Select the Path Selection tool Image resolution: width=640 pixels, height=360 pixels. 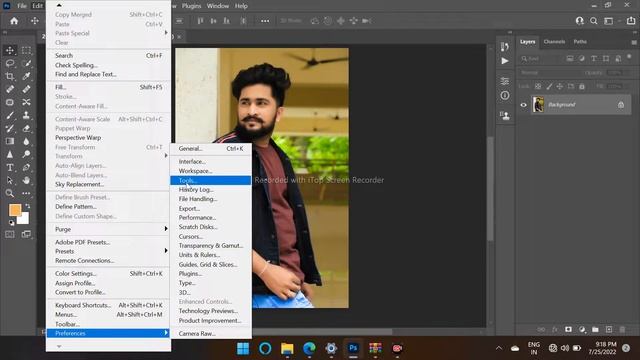(x=10, y=180)
